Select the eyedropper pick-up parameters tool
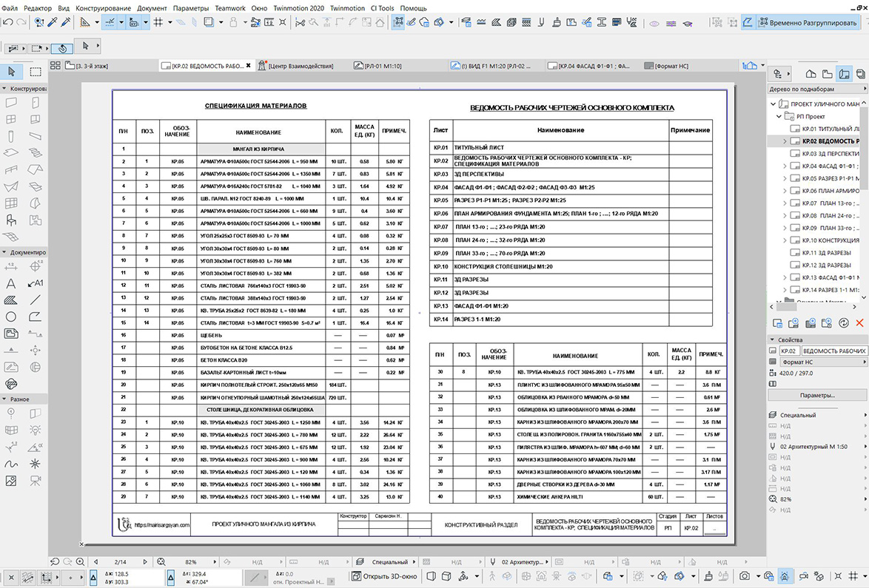The image size is (869, 588). tap(53, 23)
